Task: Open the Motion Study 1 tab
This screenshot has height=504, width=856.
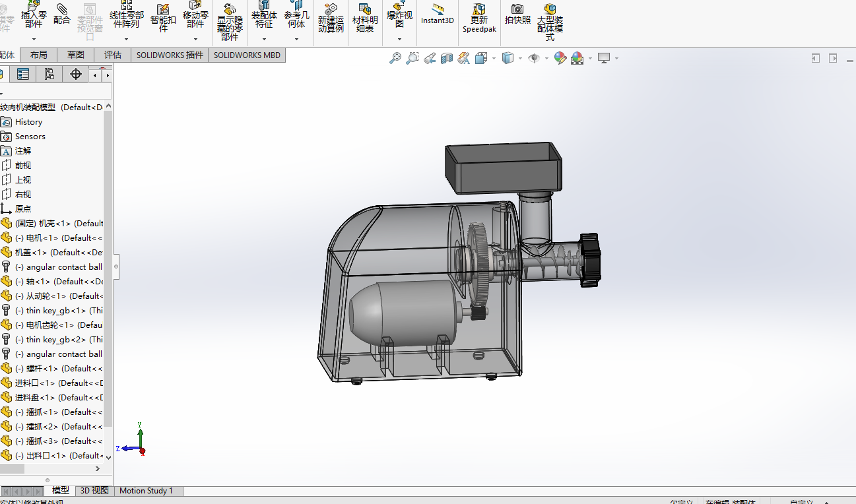Action: coord(146,491)
